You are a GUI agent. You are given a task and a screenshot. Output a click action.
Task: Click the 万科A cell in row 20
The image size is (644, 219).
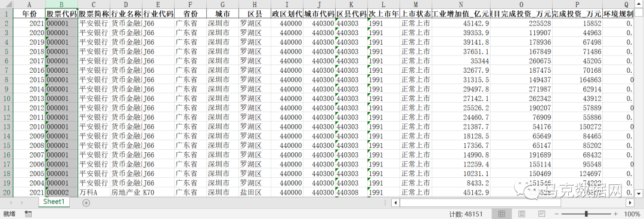pyautogui.click(x=94, y=192)
